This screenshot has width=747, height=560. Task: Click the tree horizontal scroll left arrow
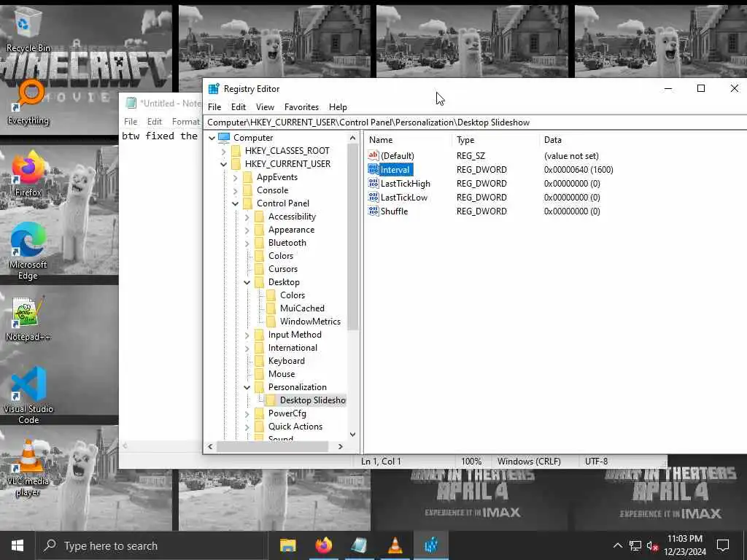point(210,447)
